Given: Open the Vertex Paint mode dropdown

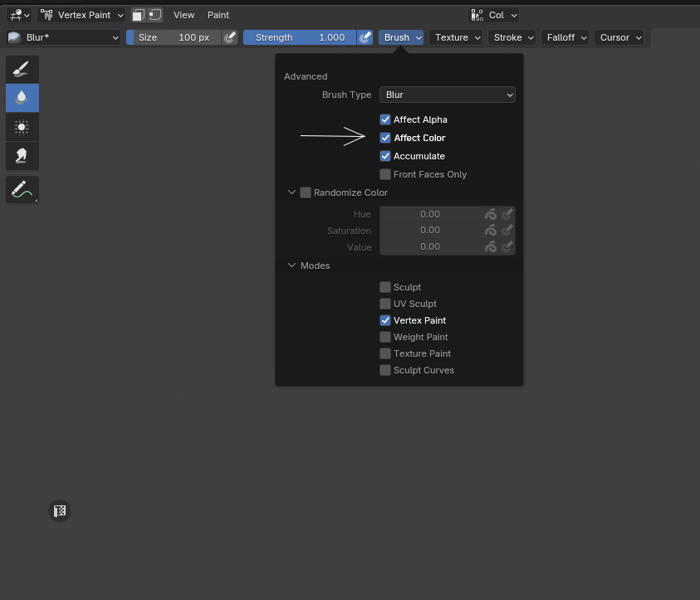Looking at the screenshot, I should [82, 15].
